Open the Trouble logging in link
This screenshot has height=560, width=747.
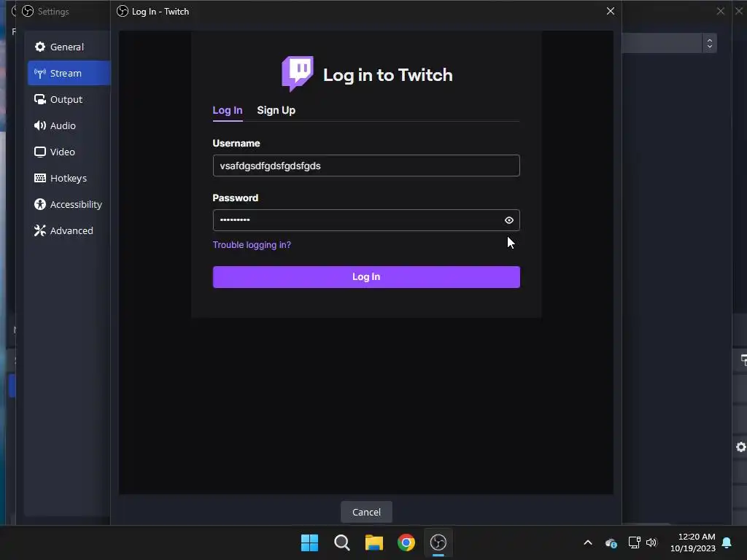point(252,245)
